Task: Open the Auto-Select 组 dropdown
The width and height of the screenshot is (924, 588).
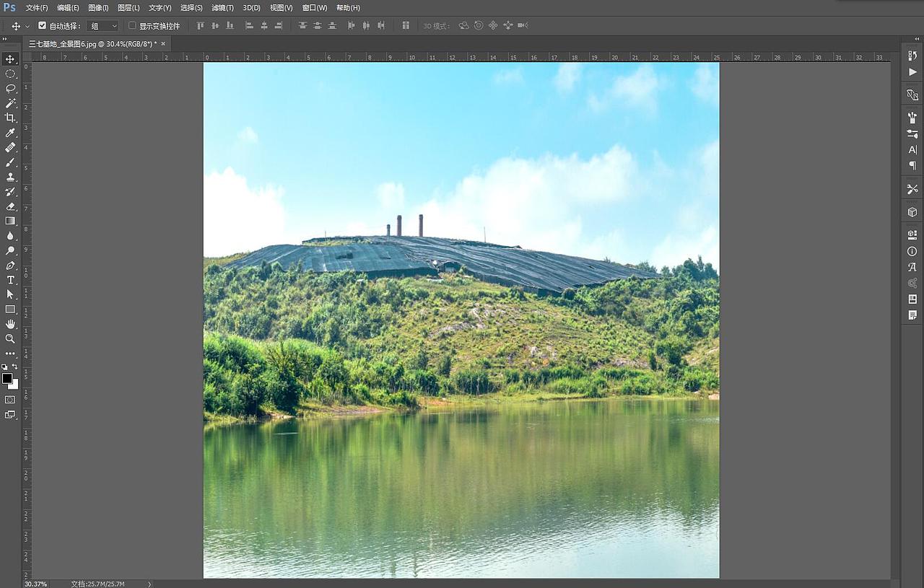Action: tap(103, 26)
